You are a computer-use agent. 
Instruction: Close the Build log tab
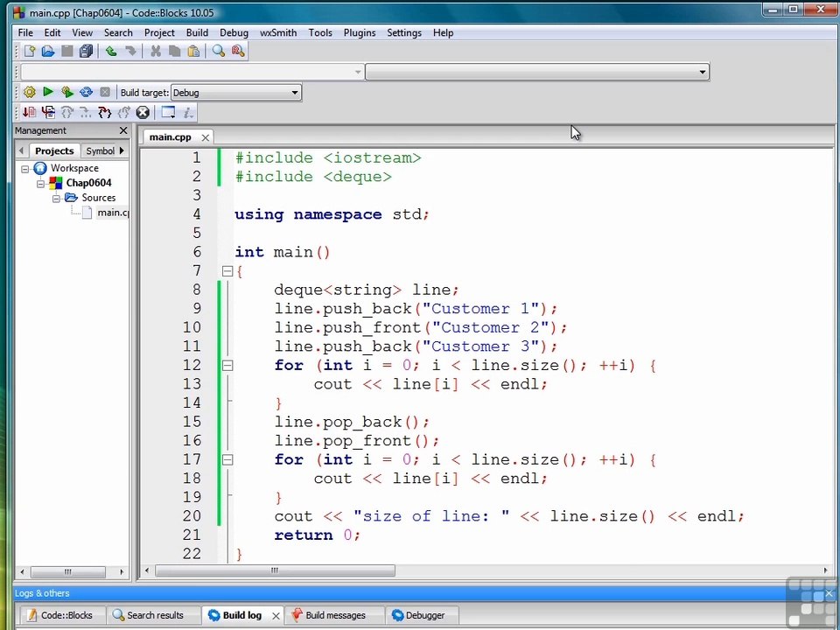pos(276,616)
